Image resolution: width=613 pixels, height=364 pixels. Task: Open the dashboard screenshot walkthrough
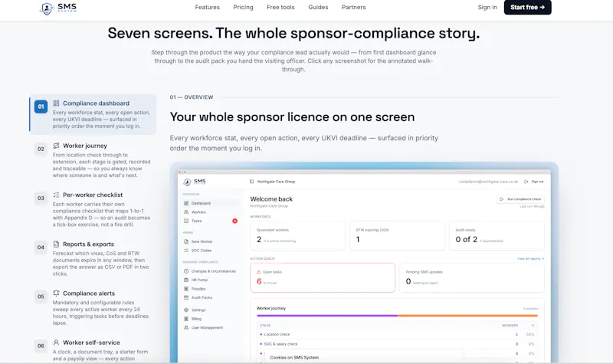click(364, 263)
